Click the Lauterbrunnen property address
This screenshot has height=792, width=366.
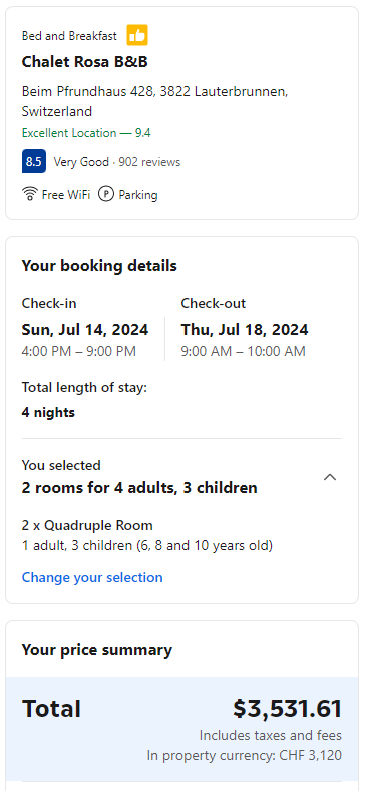coord(155,101)
